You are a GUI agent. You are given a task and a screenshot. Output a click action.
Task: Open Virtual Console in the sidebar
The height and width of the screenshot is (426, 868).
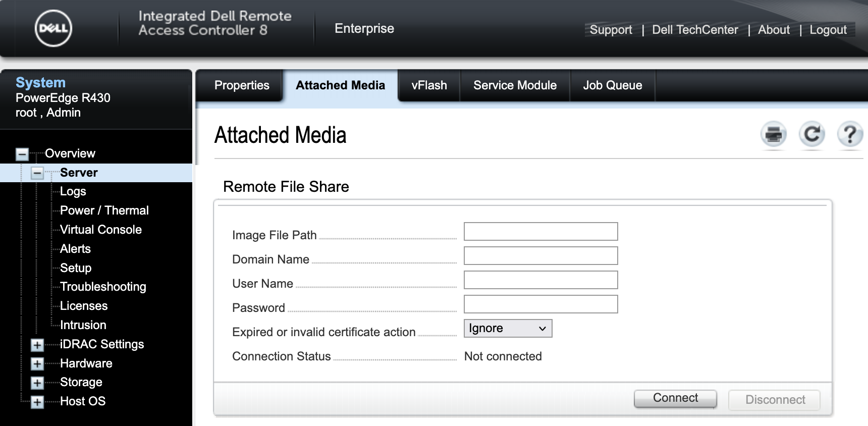tap(101, 230)
